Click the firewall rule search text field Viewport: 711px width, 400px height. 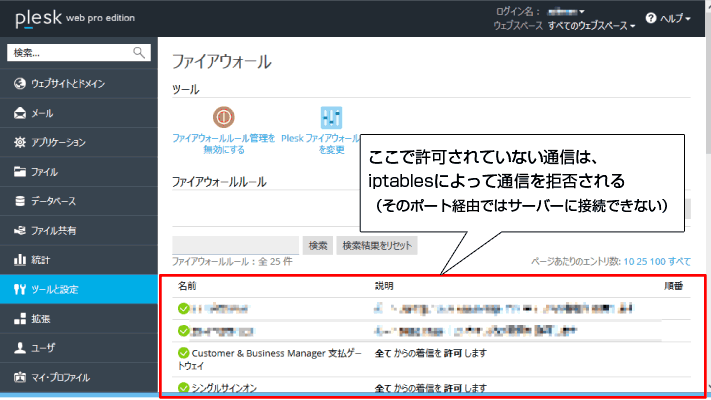235,245
